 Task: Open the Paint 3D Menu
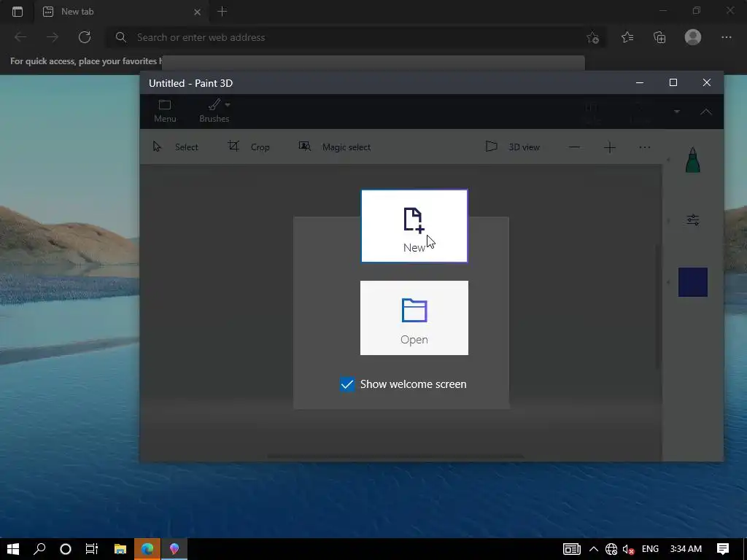(165, 112)
